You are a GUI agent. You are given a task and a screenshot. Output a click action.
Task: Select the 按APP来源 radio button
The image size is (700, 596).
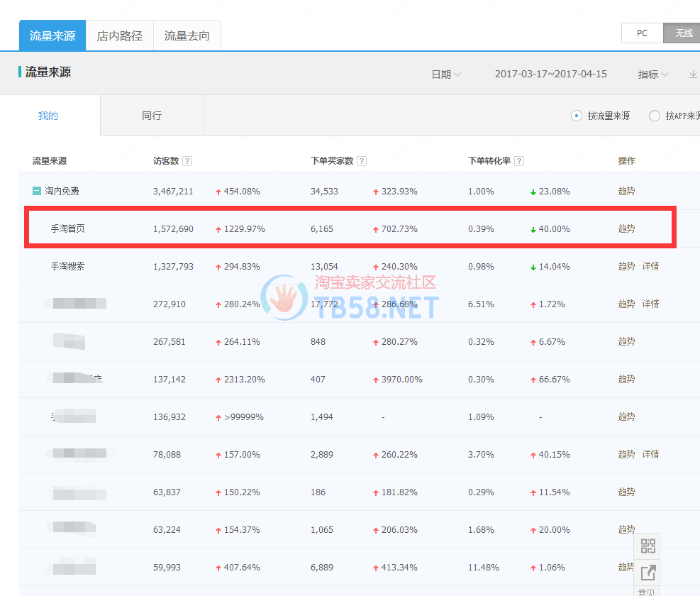(655, 116)
